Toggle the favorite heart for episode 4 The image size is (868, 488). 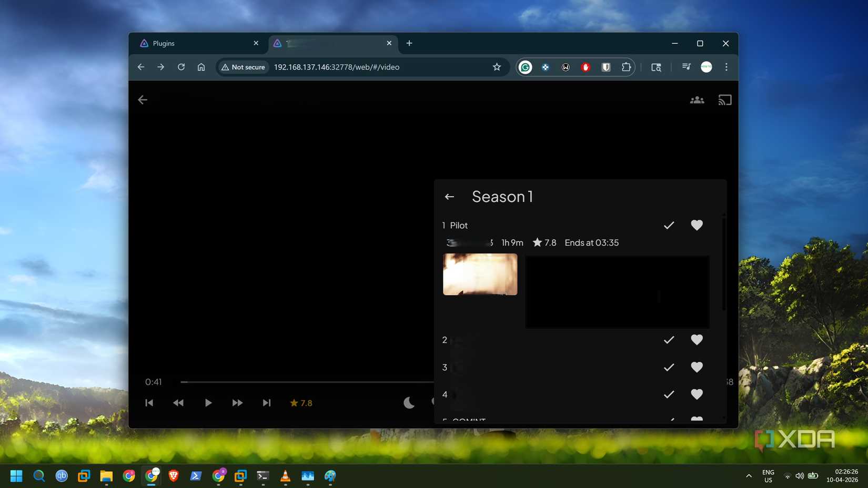(x=697, y=394)
